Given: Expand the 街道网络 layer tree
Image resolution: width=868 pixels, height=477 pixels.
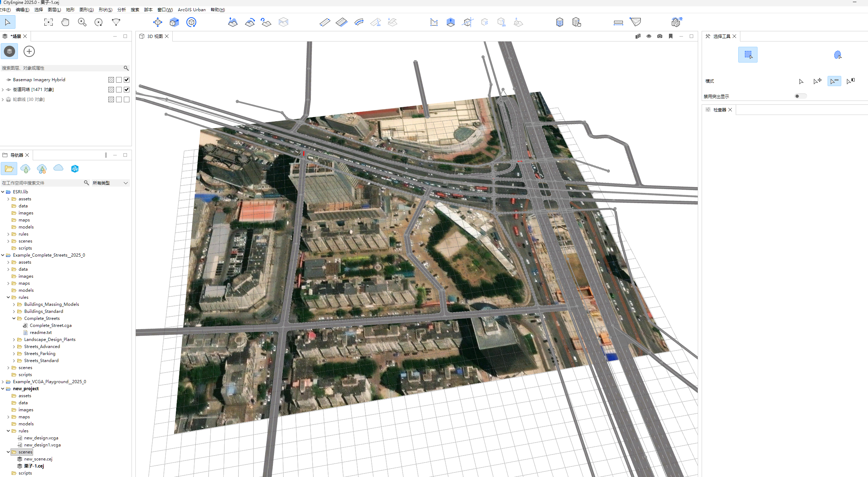Looking at the screenshot, I should [3, 90].
